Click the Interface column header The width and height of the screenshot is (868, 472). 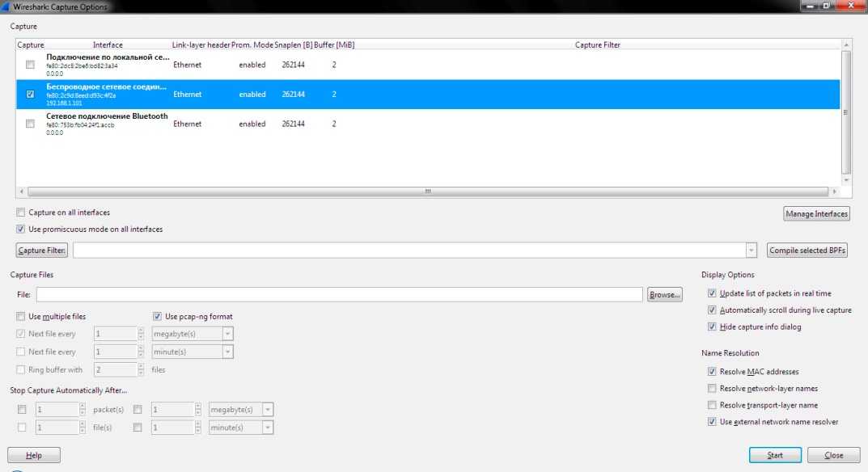108,45
